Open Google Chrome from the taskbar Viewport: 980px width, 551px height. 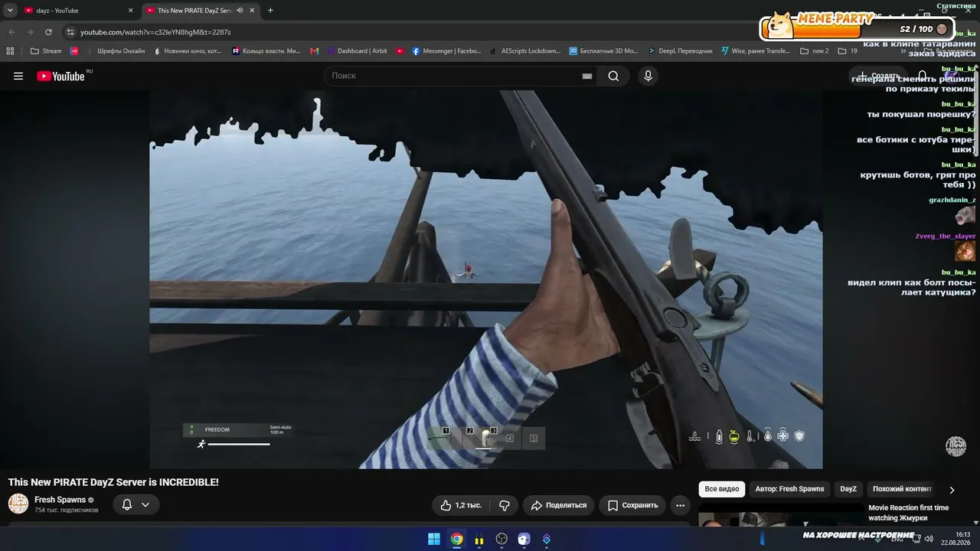point(457,539)
